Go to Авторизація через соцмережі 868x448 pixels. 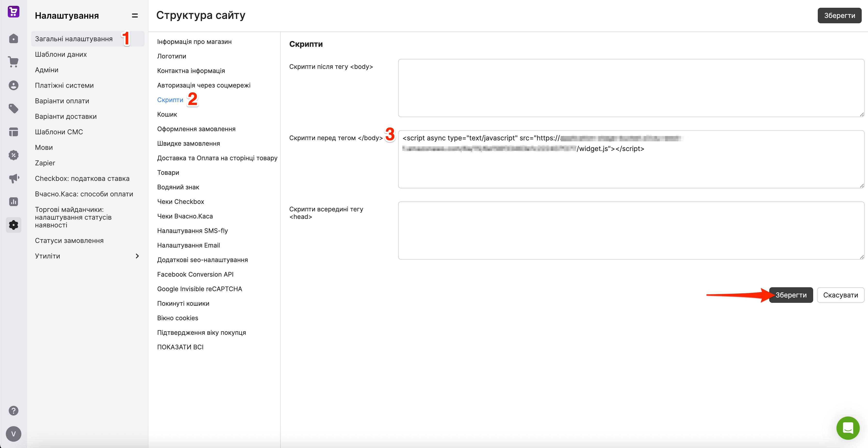pyautogui.click(x=204, y=85)
